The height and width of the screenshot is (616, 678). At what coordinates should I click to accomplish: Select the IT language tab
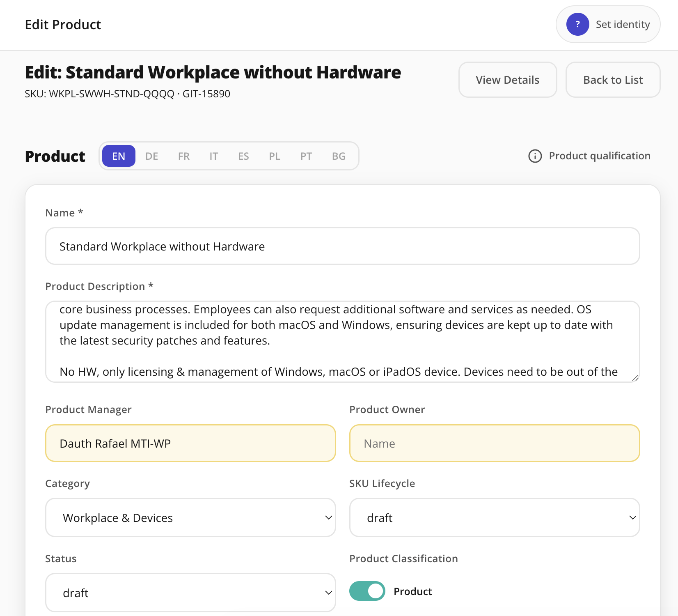click(214, 156)
